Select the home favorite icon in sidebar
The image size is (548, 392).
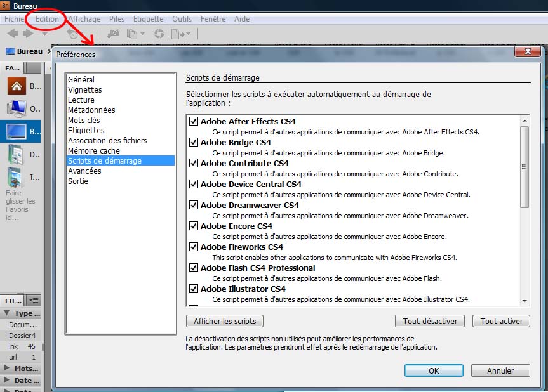click(17, 86)
